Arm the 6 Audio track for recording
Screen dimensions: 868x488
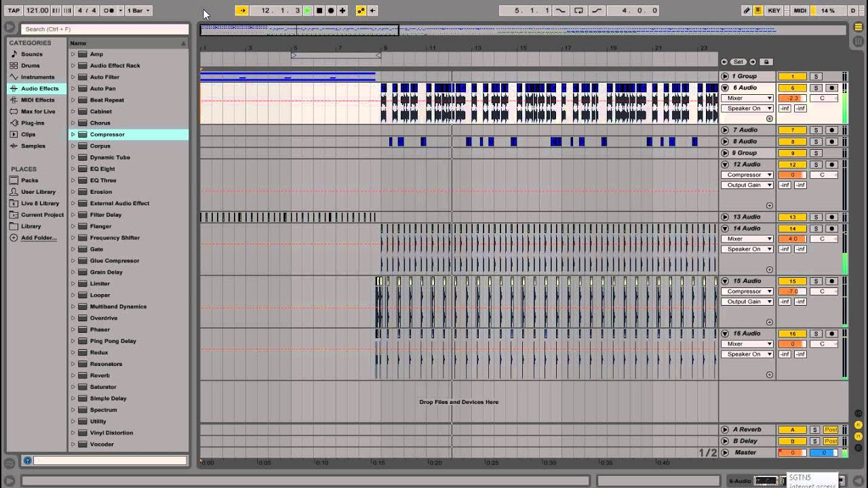point(831,88)
